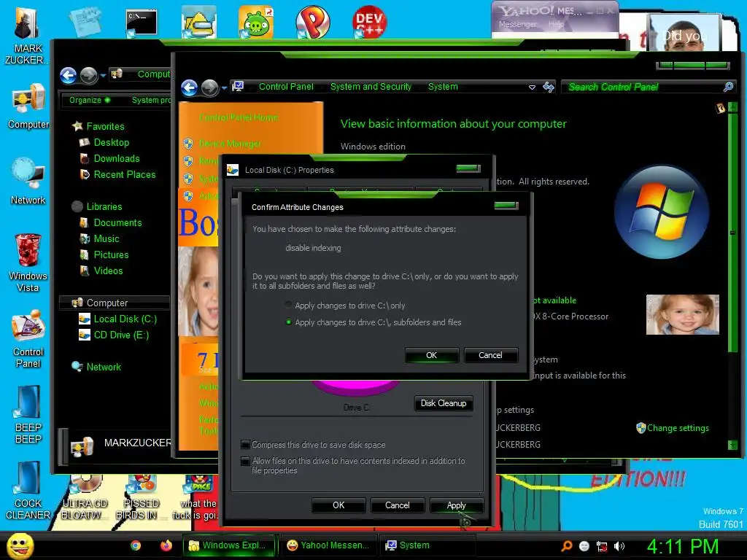Launch Chrome from the taskbar
The image size is (747, 560).
tap(136, 545)
